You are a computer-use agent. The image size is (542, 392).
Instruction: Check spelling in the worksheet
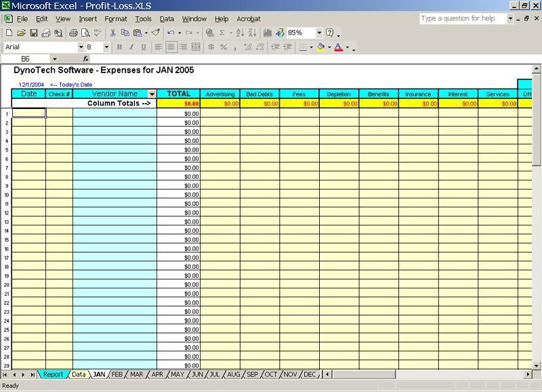click(97, 32)
